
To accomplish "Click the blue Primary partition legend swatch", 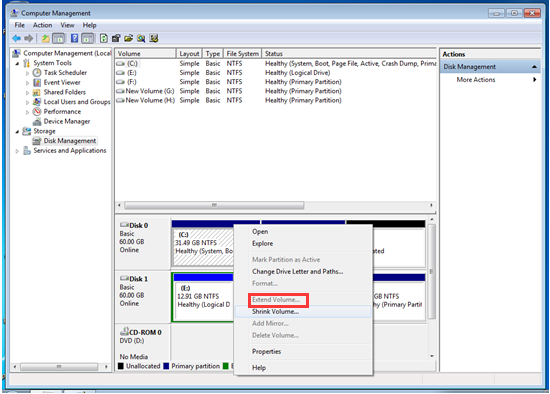I will 166,366.
